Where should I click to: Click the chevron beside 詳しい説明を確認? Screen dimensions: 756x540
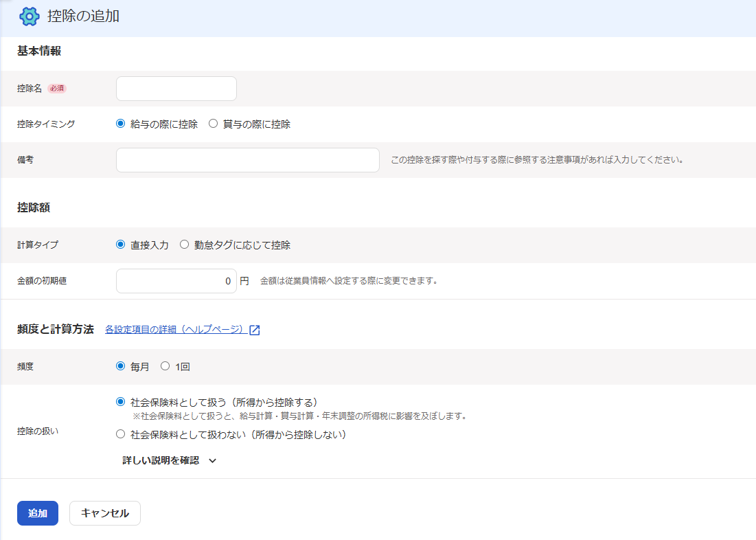point(213,461)
